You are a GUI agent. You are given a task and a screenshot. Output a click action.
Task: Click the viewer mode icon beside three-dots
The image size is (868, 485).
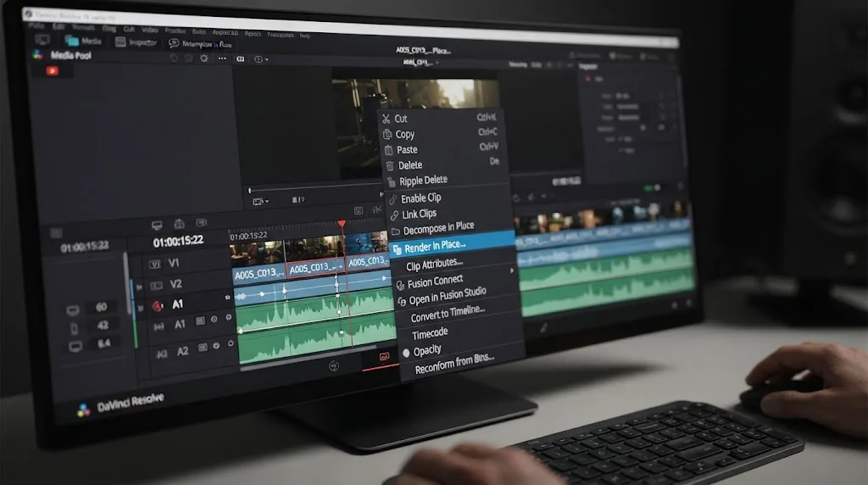240,59
